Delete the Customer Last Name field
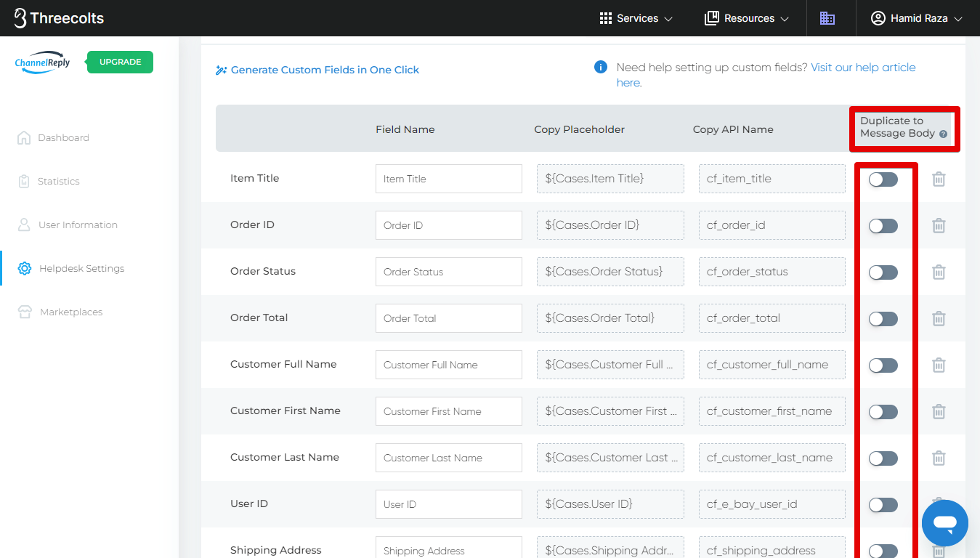This screenshot has width=980, height=558. 939,458
